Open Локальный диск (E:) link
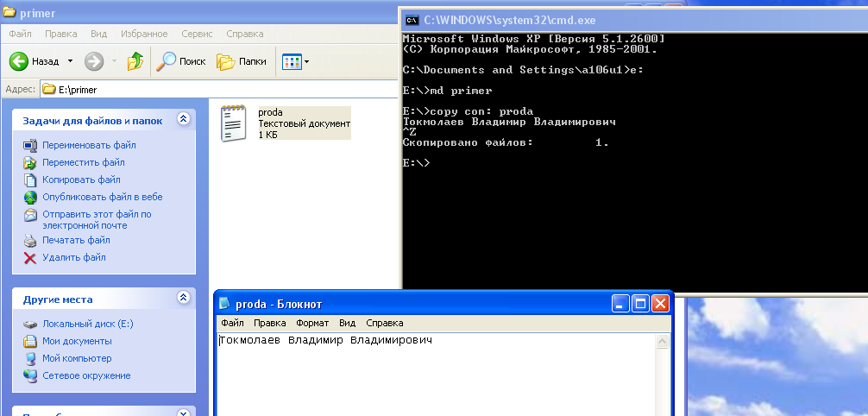Screen dimensions: 868x416 point(87,324)
